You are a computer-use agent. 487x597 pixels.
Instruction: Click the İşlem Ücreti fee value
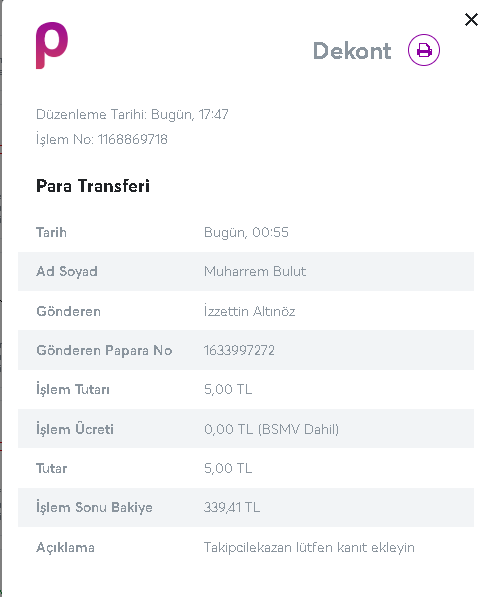[271, 429]
